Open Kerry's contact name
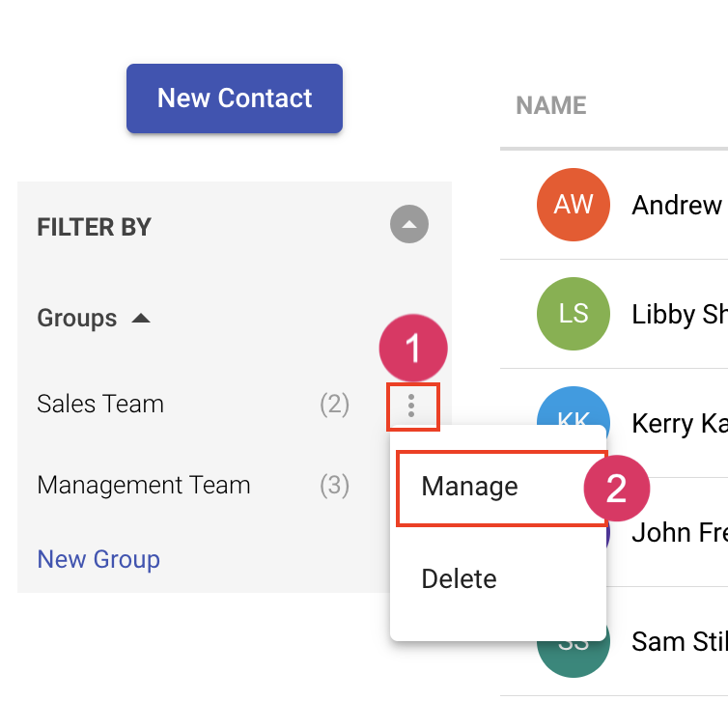Image resolution: width=728 pixels, height=701 pixels. 679,423
